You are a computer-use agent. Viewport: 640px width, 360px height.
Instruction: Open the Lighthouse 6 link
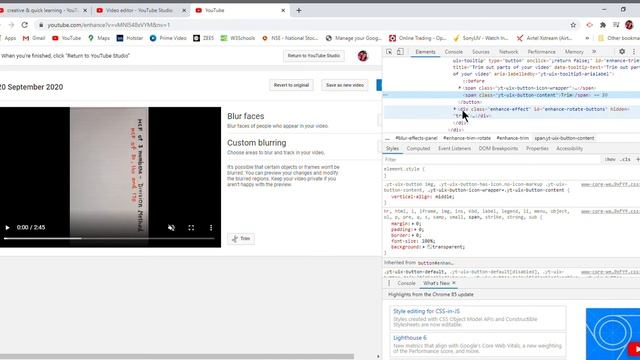click(x=410, y=338)
